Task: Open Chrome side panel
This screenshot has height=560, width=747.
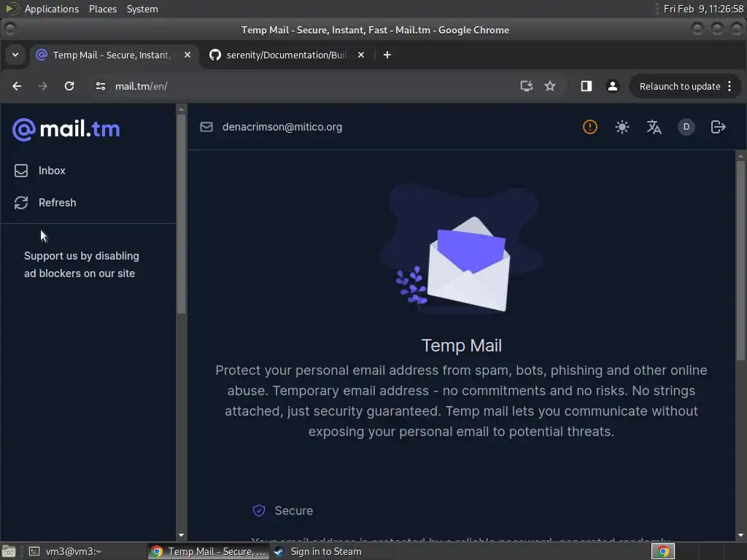Action: [x=586, y=86]
